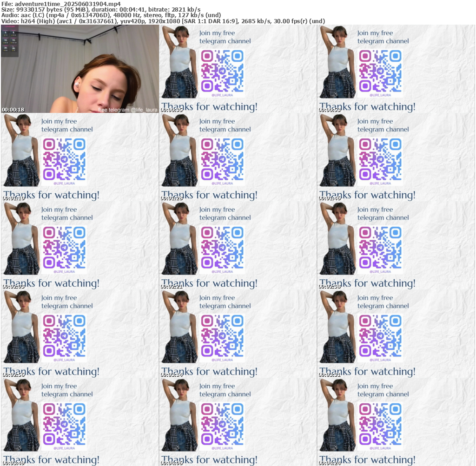Image resolution: width=476 pixels, height=466 pixels.
Task: Click the 'Audio: aac (LC)' header line
Action: [111, 15]
